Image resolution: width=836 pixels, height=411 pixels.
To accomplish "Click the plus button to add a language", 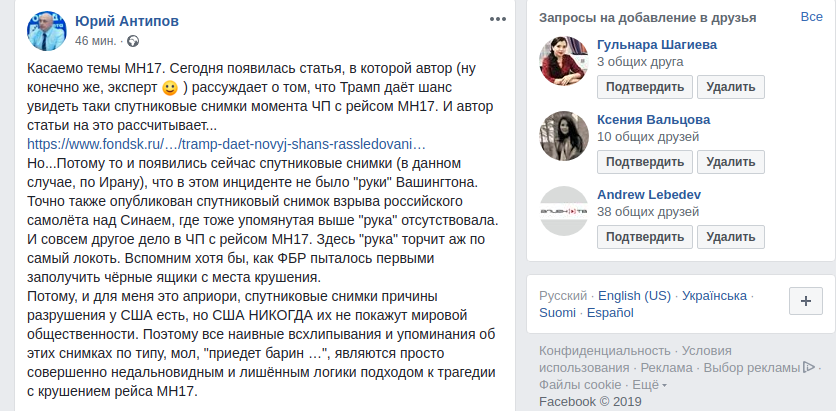I will point(805,302).
